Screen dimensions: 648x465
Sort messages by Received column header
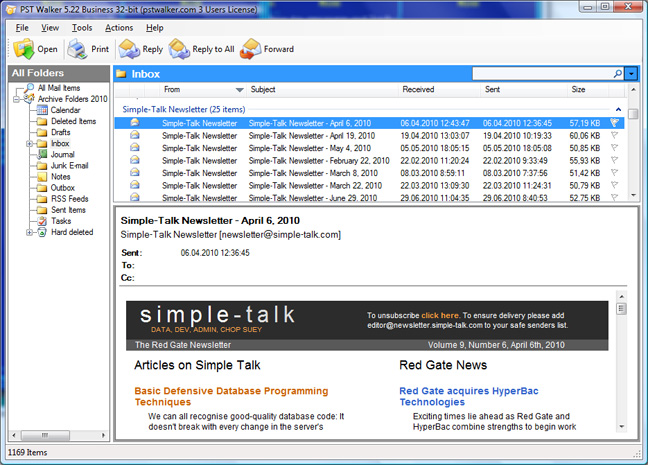click(440, 89)
